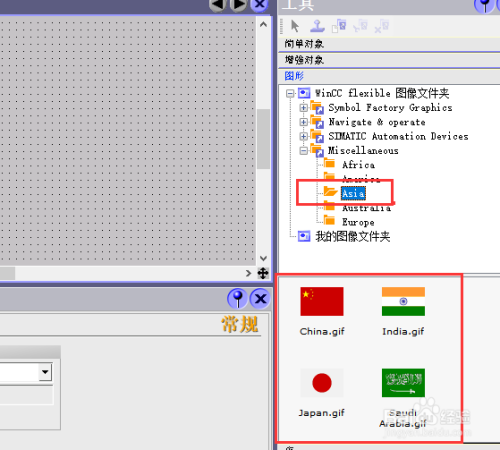This screenshot has width=500, height=450.
Task: Collapse the WinCC flexible 图像文件夹 node
Action: (x=290, y=93)
